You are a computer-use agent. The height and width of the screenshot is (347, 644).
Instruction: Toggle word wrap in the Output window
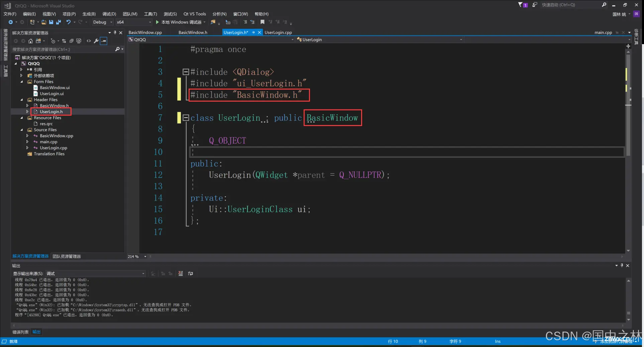[x=190, y=273]
